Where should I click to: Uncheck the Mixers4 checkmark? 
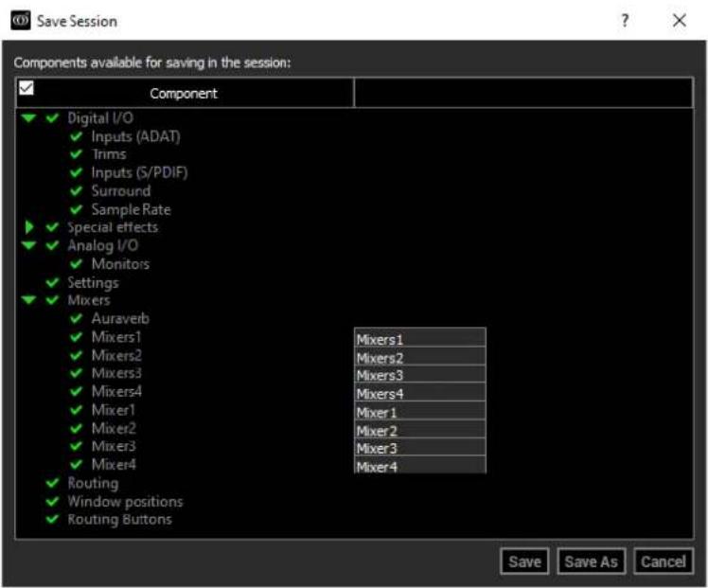point(77,392)
